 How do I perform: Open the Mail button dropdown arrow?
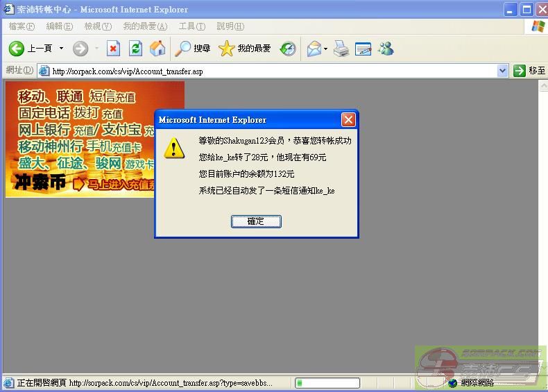326,49
